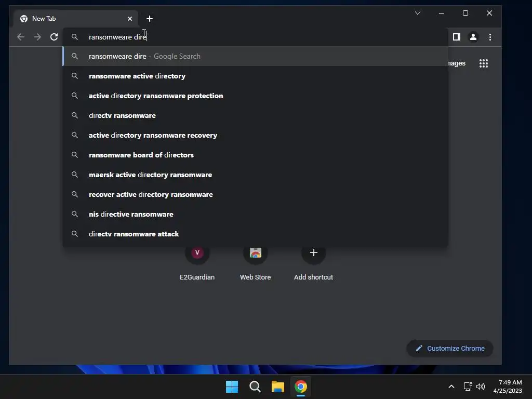The width and height of the screenshot is (532, 399).
Task: Click the browser back arrow
Action: 21,37
